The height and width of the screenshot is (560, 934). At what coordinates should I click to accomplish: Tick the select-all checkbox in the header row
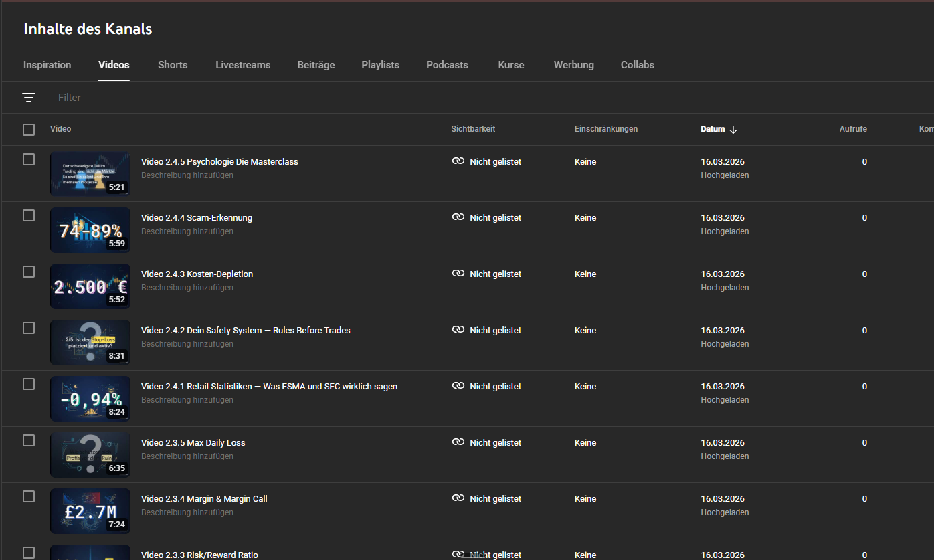tap(29, 129)
